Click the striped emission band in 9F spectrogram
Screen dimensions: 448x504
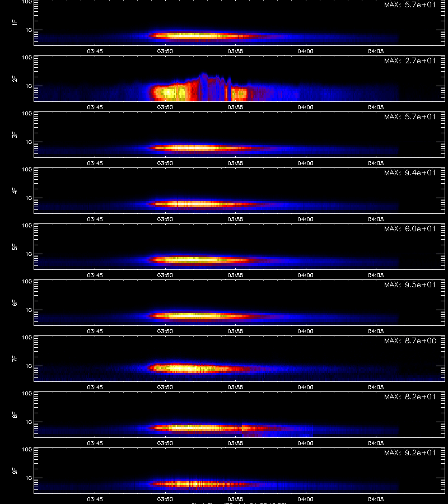[199, 484]
